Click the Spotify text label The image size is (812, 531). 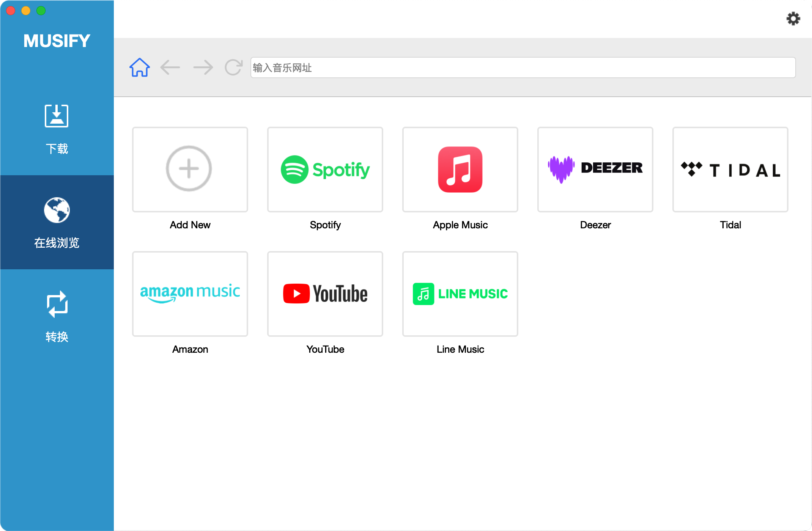tap(325, 225)
